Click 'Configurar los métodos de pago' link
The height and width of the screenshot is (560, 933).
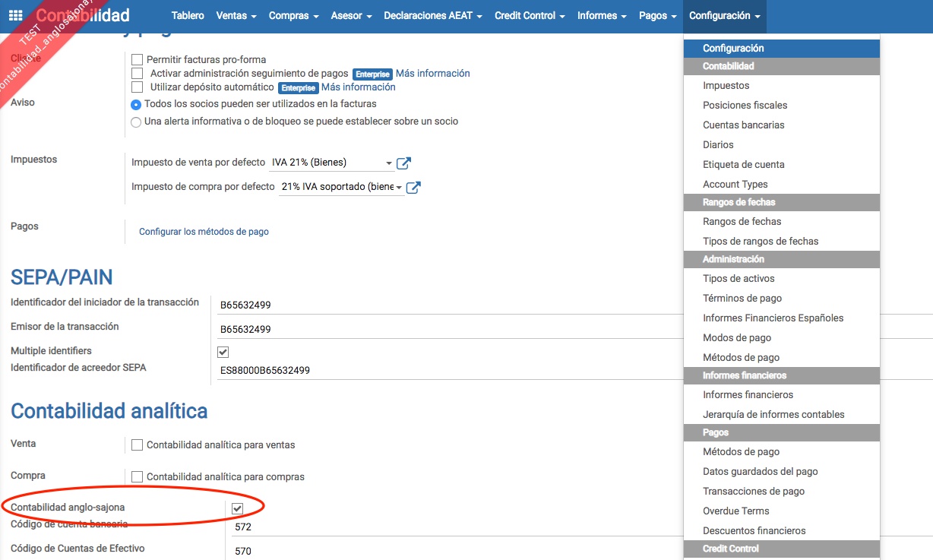(204, 232)
